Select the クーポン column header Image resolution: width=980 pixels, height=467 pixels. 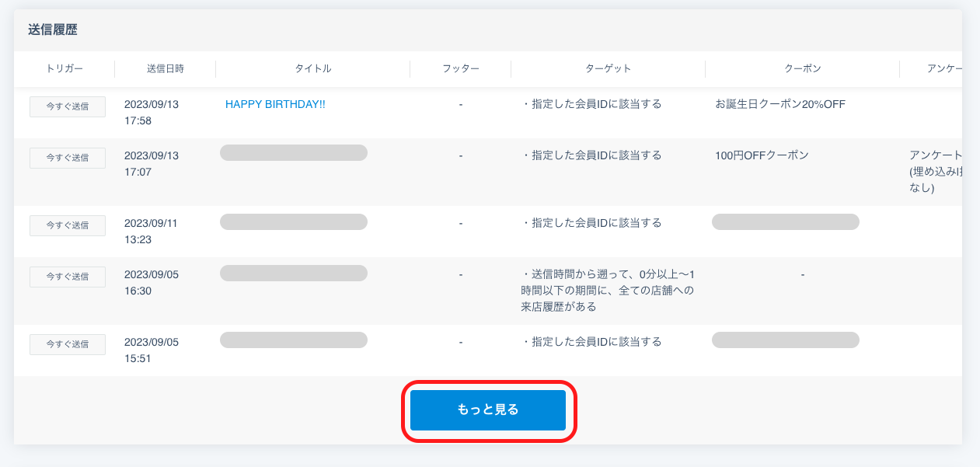803,68
